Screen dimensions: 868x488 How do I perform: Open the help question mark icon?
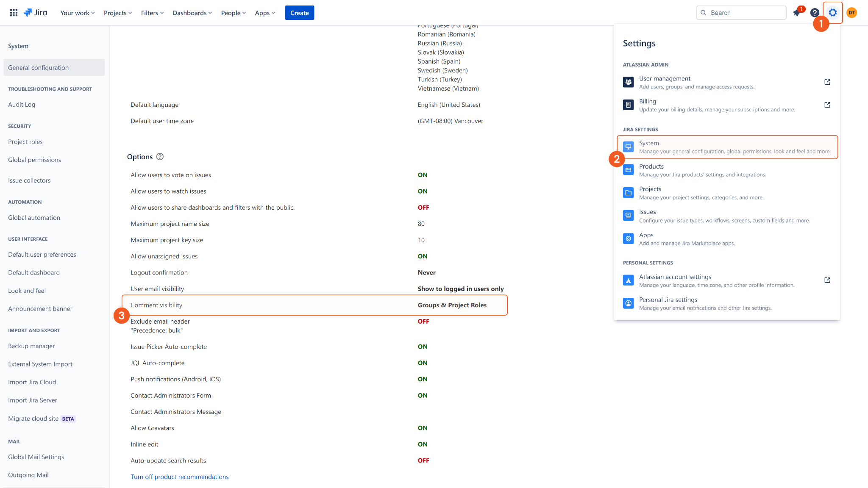[x=815, y=13]
